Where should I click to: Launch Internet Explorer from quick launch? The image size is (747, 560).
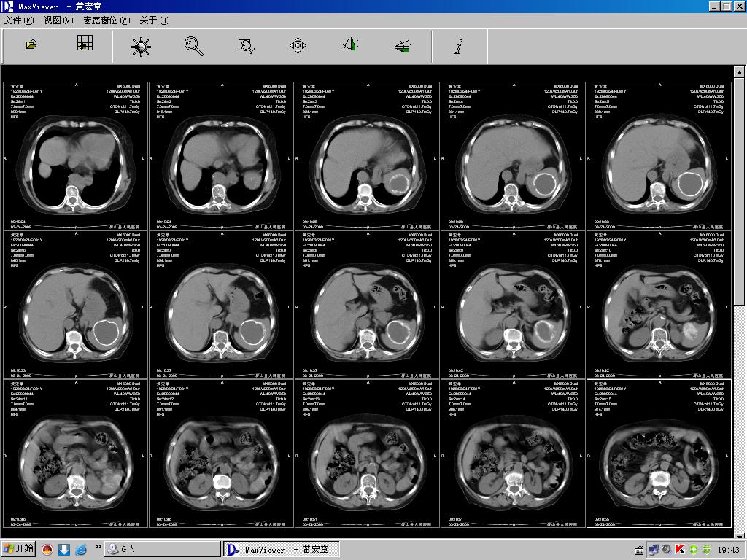pyautogui.click(x=80, y=549)
